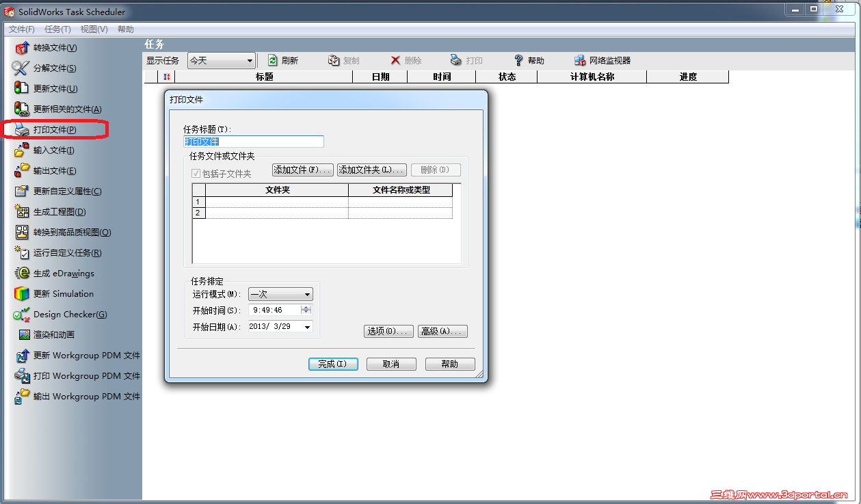Select row 2 folder cell in the table
The width and height of the screenshot is (861, 504).
(x=277, y=213)
